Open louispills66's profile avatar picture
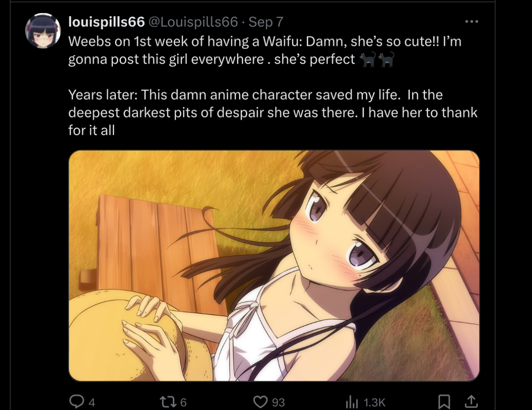The width and height of the screenshot is (532, 410). click(x=42, y=31)
